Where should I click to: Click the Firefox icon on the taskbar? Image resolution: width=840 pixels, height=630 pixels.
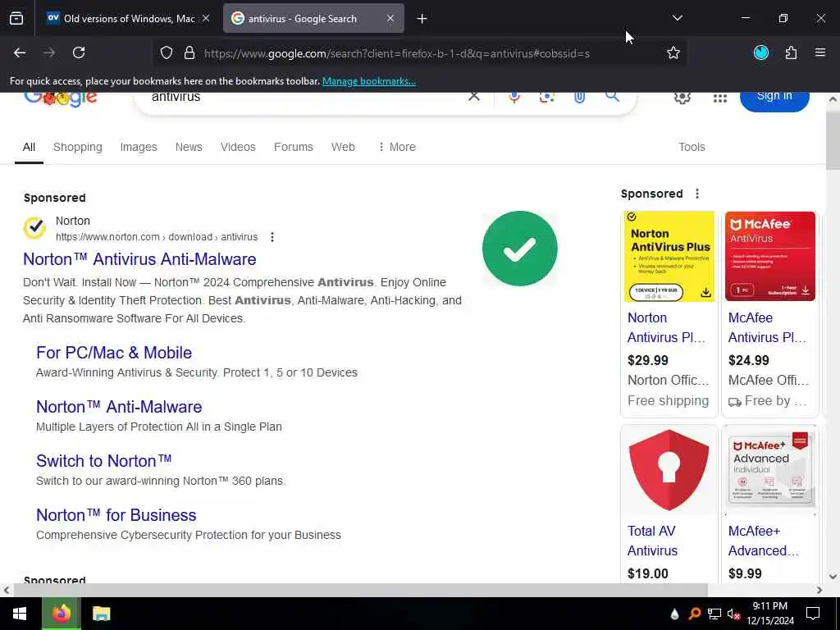(62, 614)
